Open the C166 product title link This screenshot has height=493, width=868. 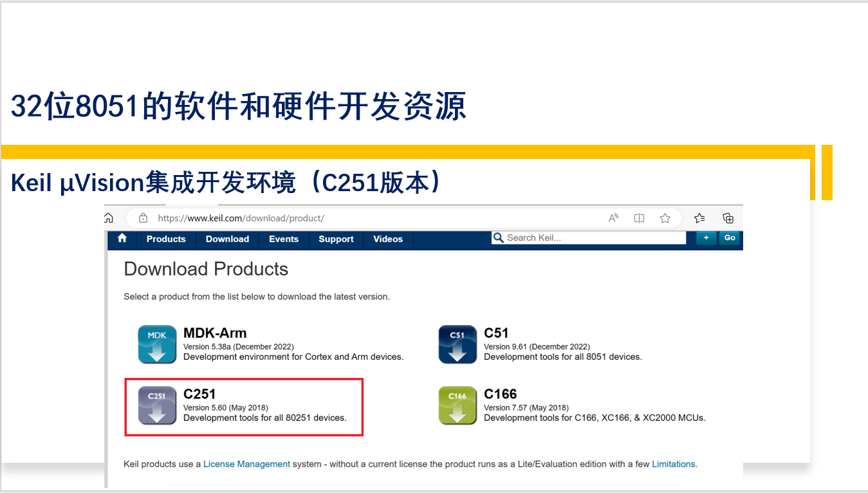tap(501, 394)
